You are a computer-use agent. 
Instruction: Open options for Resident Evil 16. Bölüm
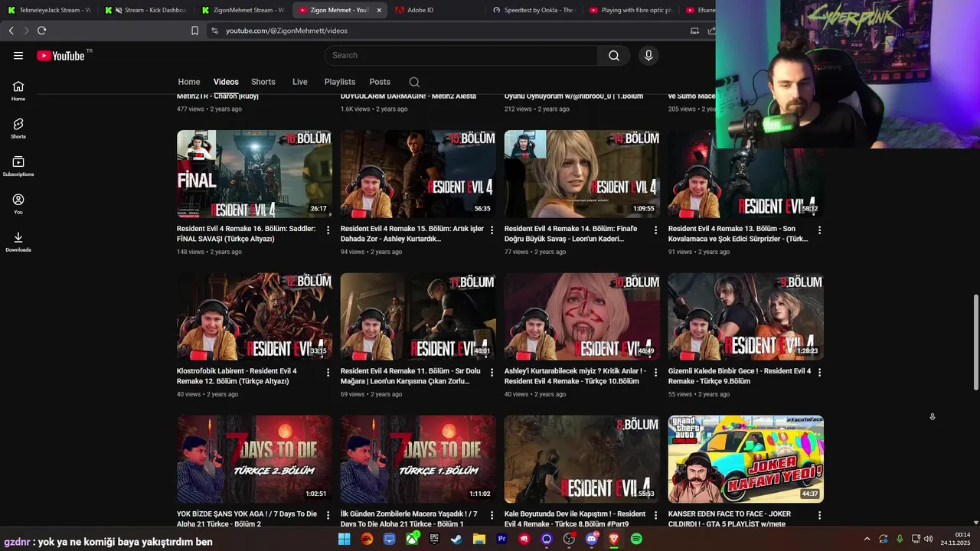coord(328,230)
